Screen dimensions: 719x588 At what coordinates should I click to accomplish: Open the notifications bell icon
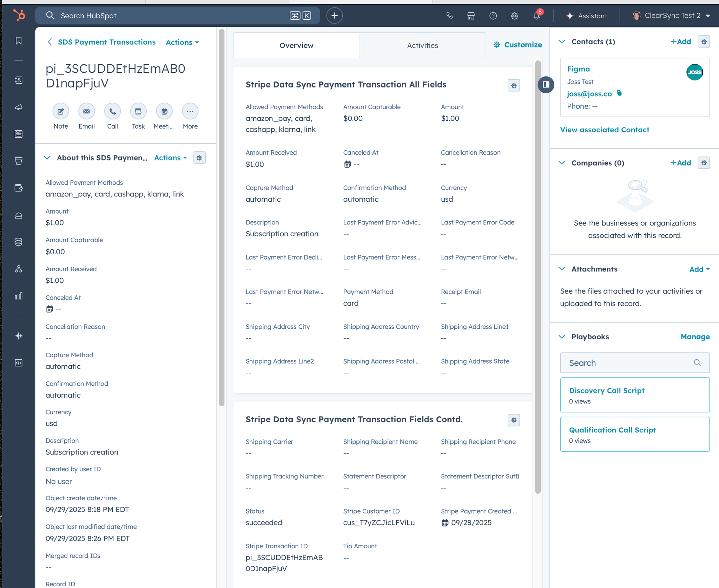coord(536,16)
